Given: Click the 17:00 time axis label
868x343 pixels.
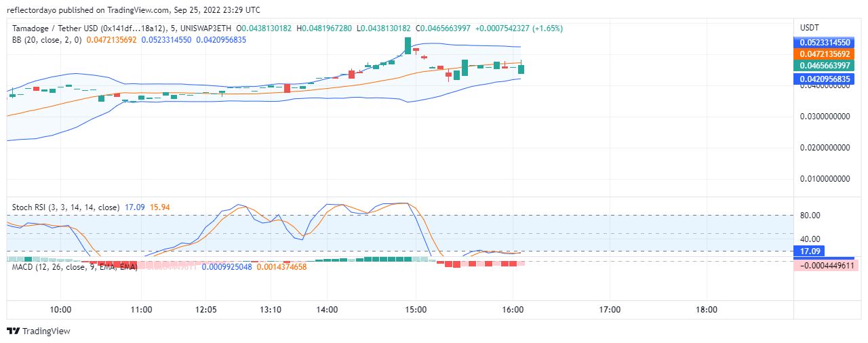Looking at the screenshot, I should (x=610, y=310).
